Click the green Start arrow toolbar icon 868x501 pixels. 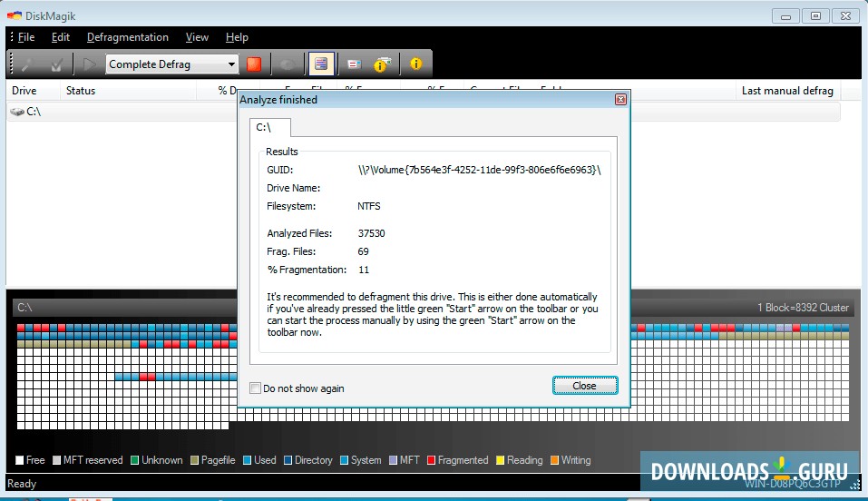(x=89, y=64)
